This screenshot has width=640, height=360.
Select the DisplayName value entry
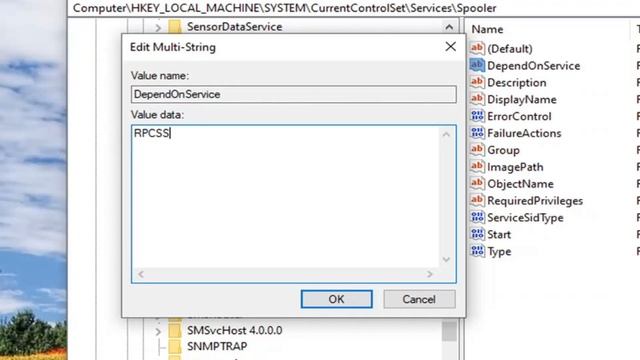tap(522, 99)
